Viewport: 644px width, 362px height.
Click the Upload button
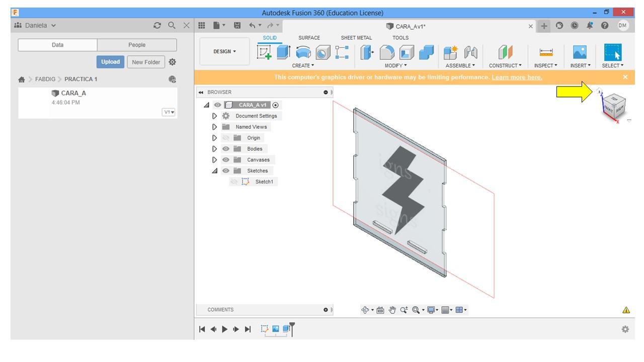click(x=110, y=62)
